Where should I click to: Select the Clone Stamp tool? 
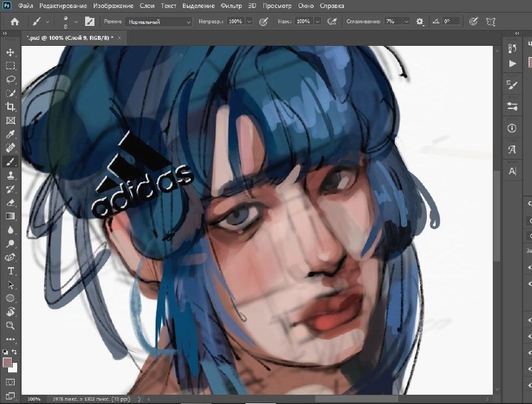click(x=10, y=175)
